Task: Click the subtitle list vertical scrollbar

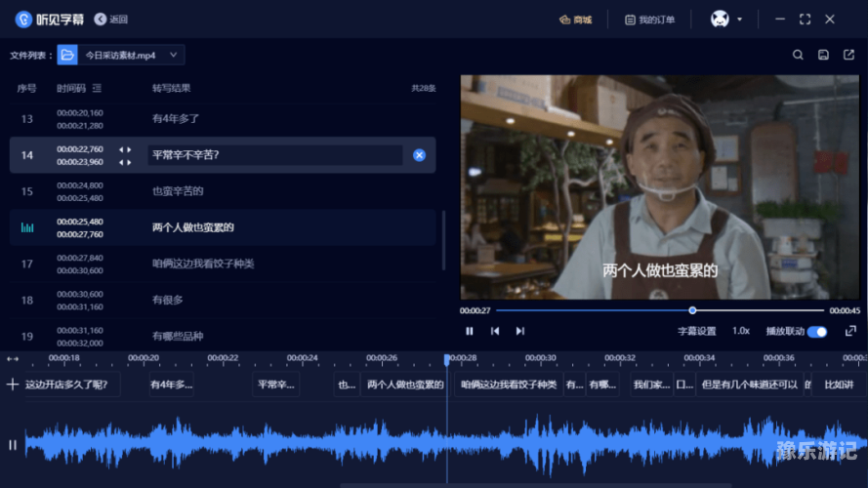Action: click(443, 239)
